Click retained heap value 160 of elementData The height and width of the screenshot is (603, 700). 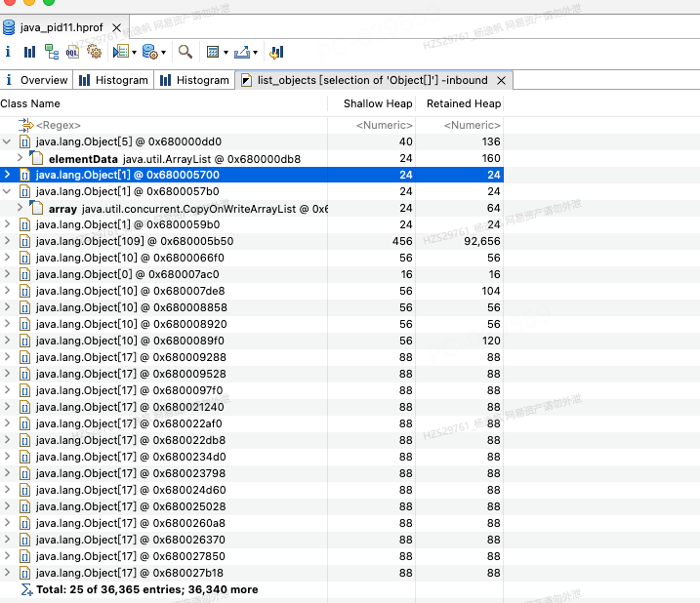coord(491,158)
